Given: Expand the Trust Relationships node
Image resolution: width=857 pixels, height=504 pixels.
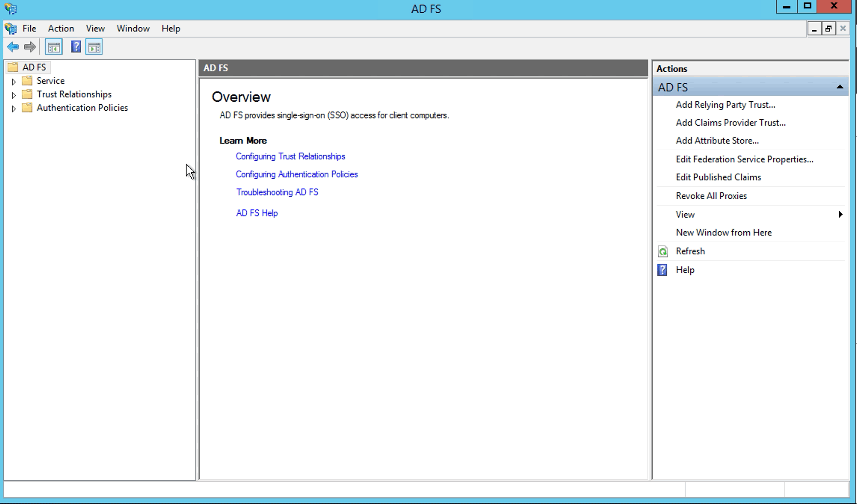Looking at the screenshot, I should 14,95.
